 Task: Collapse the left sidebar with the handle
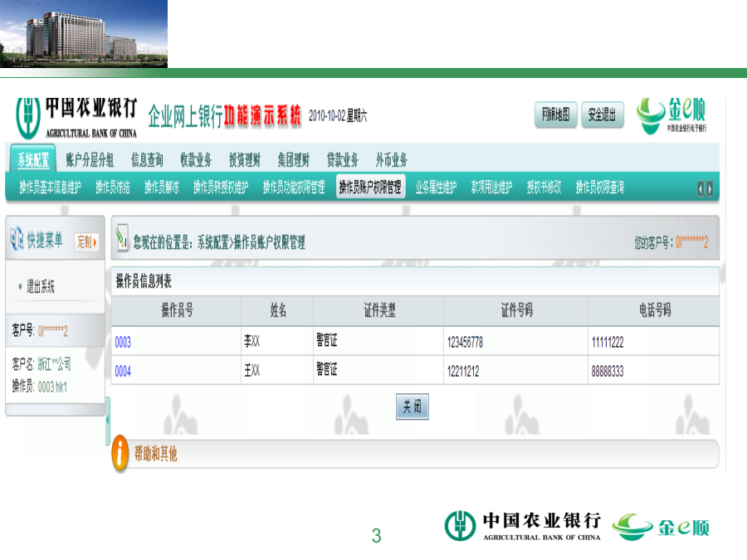tap(108, 421)
